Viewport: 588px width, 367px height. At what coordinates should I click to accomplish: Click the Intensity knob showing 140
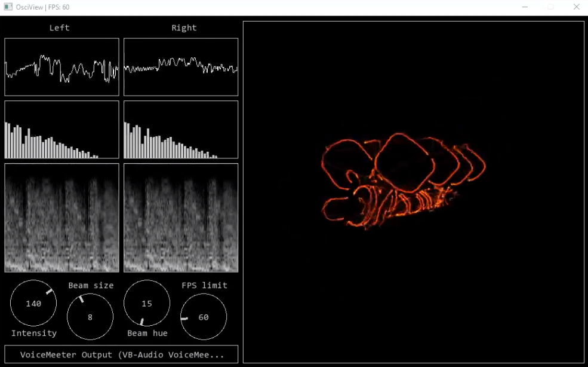point(33,303)
